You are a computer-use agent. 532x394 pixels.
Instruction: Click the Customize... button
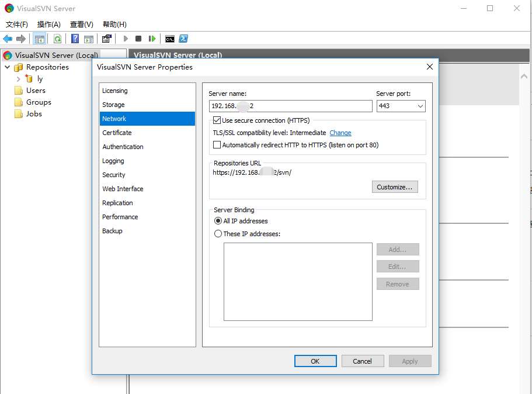click(x=395, y=187)
